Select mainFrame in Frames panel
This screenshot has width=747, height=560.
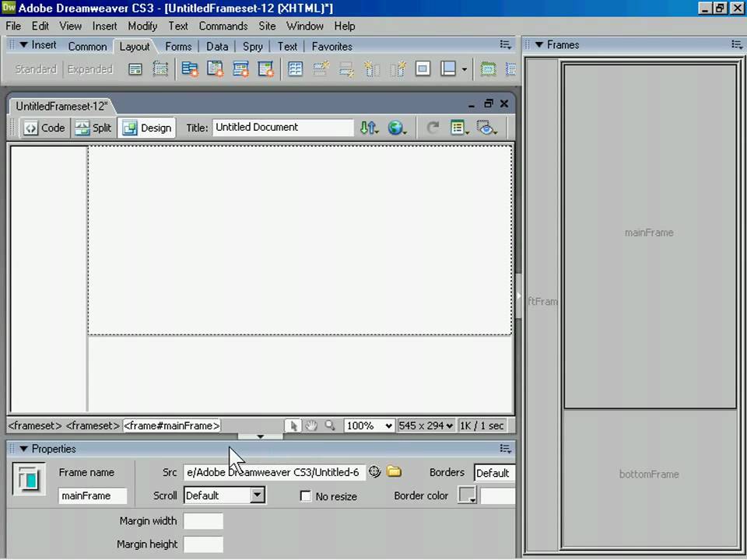650,236
